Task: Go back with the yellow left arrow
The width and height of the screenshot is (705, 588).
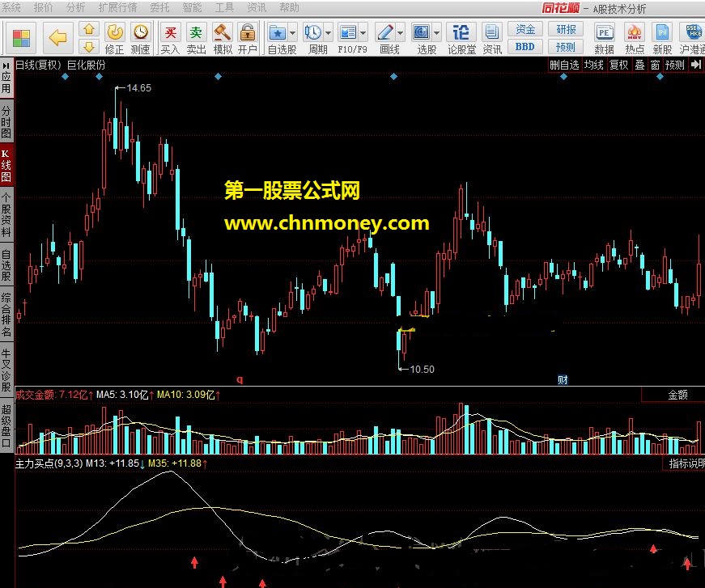Action: [57, 38]
